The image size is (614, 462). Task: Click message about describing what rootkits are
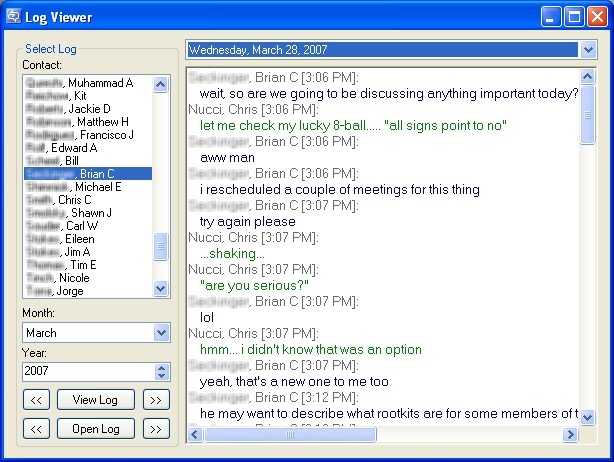[x=389, y=413]
